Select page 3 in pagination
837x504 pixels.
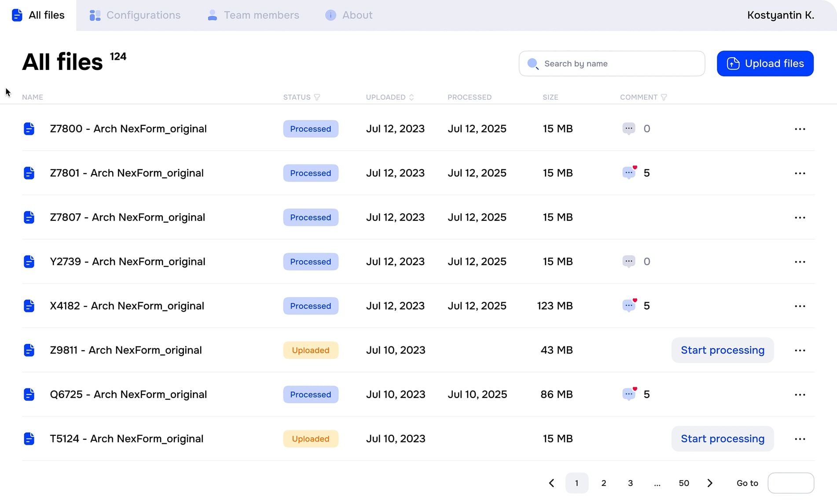point(630,483)
